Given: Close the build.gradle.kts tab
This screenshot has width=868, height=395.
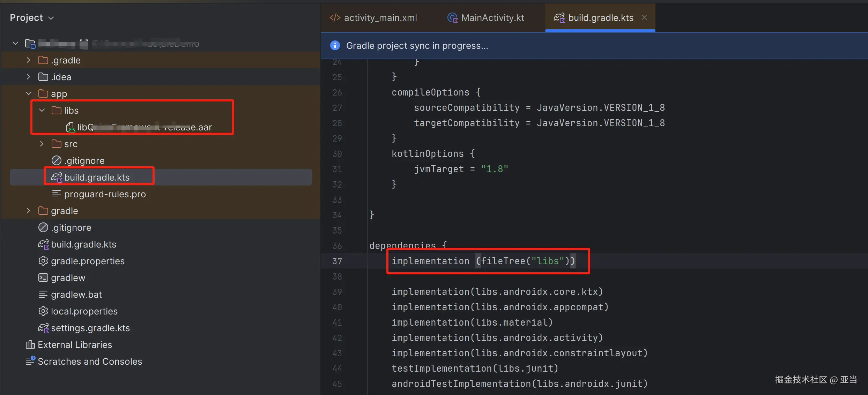Looking at the screenshot, I should pos(644,17).
